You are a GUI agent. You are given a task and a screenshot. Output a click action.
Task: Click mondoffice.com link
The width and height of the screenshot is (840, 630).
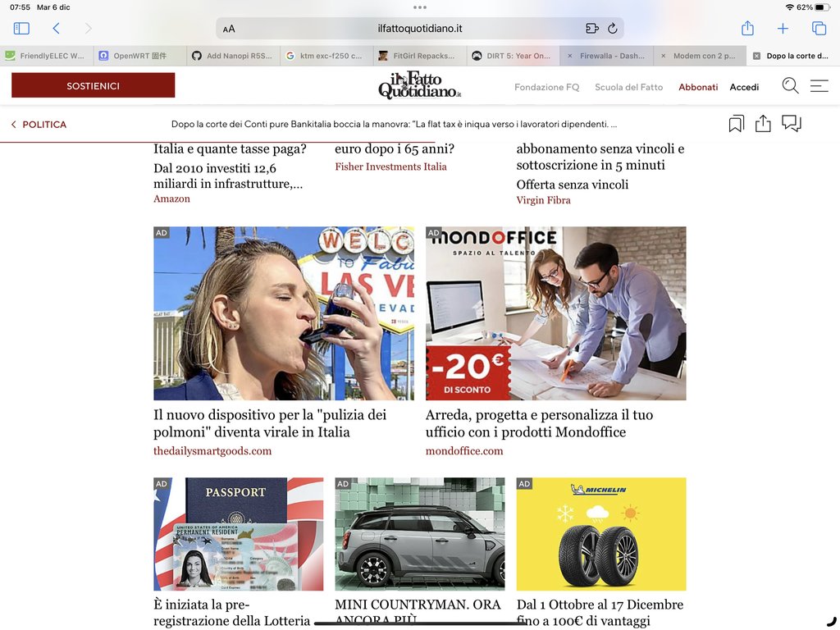tap(464, 451)
